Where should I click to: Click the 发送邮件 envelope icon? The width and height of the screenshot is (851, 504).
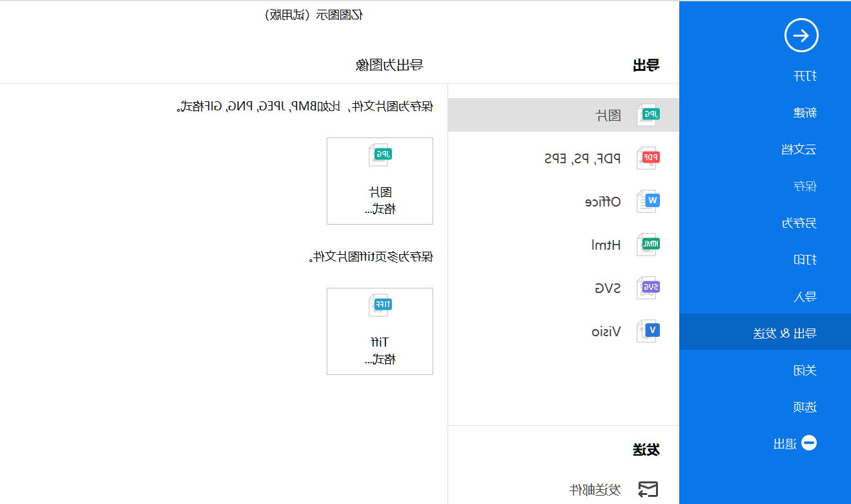click(648, 490)
